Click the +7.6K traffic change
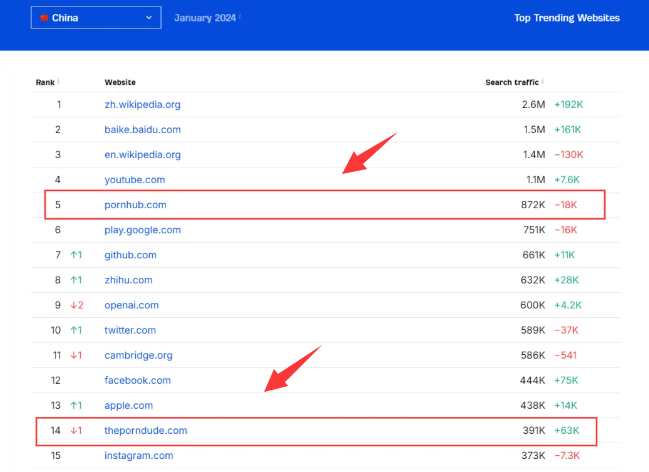 pos(567,180)
